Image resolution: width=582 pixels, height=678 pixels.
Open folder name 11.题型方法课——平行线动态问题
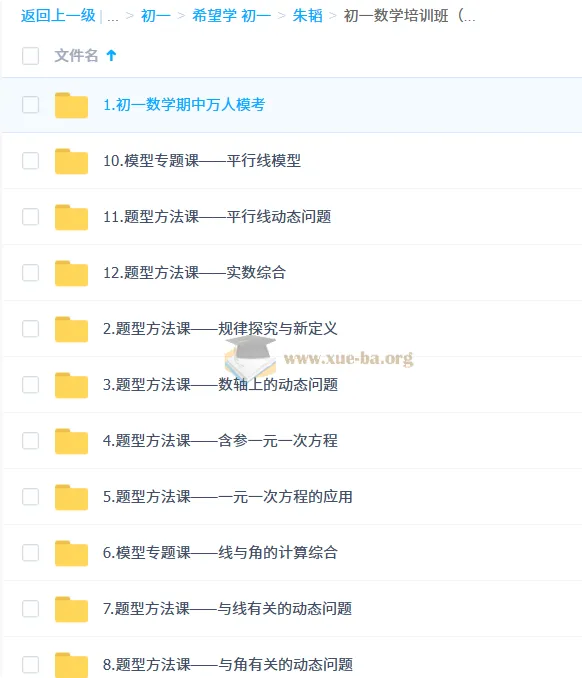(x=217, y=217)
